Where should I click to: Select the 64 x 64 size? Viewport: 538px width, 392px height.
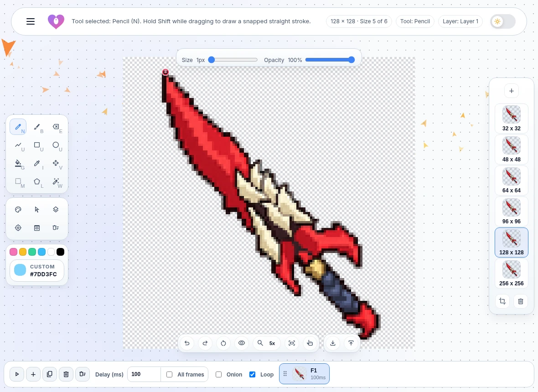click(x=511, y=181)
